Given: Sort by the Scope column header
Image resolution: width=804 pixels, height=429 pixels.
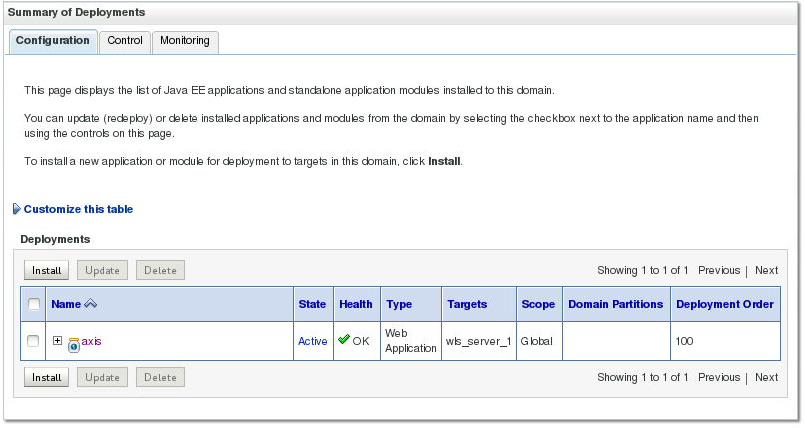Looking at the screenshot, I should point(538,304).
